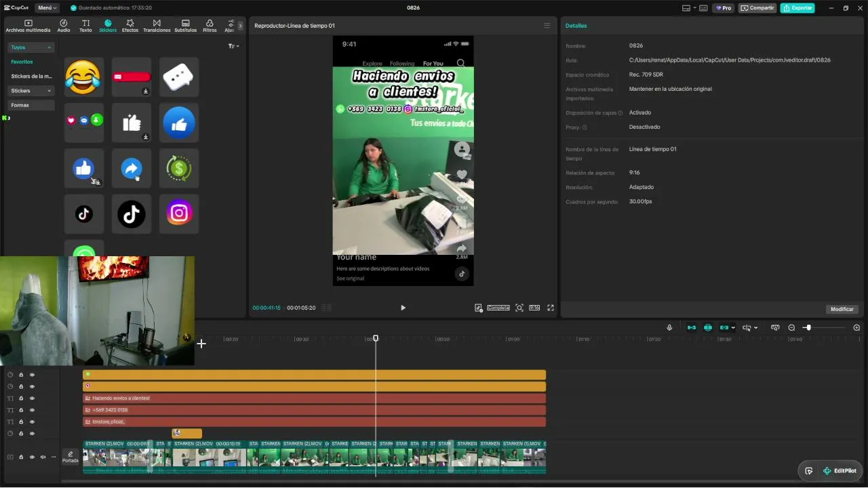Open the Completa preview quality selector
Viewport: 868px width, 488px height.
tap(498, 308)
